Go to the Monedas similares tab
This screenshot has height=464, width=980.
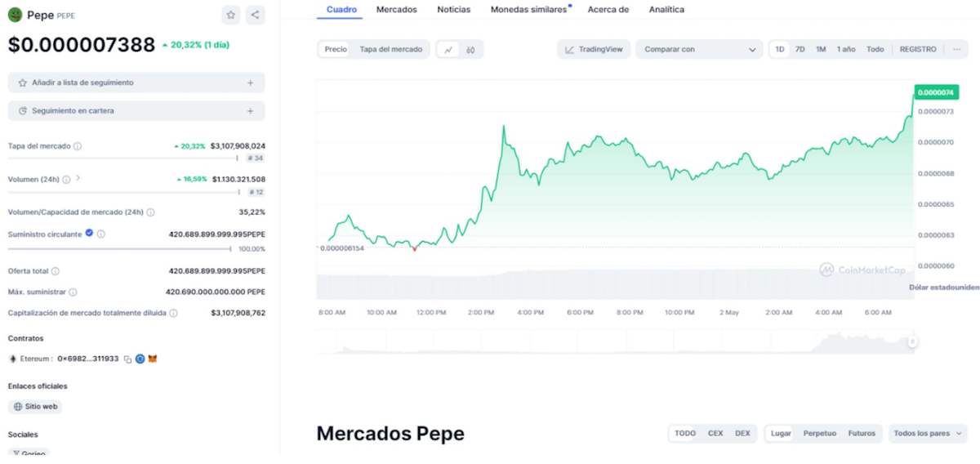528,9
